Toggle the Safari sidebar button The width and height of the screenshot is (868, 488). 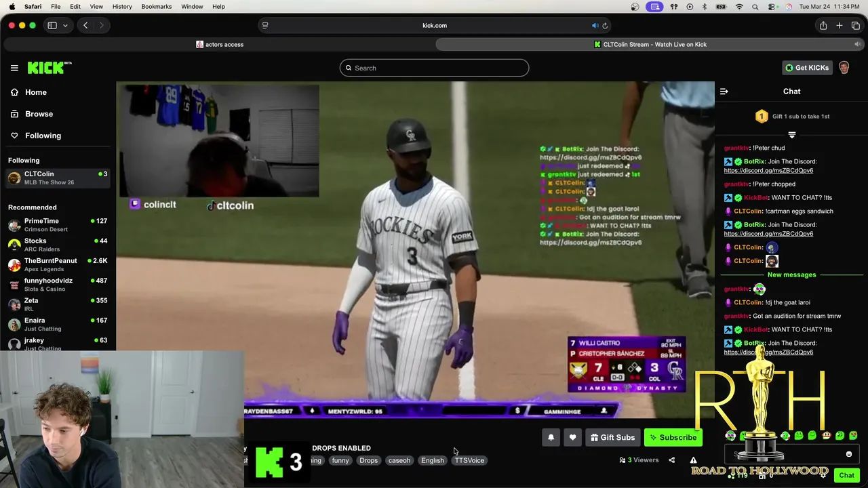[52, 25]
